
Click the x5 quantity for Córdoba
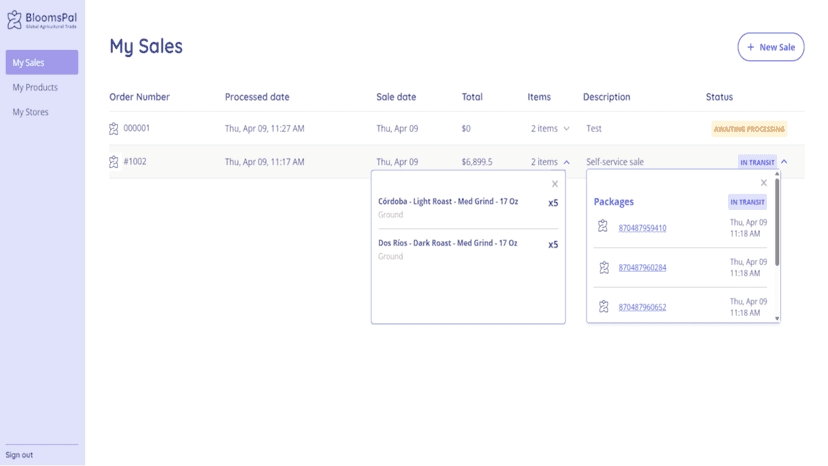(553, 203)
